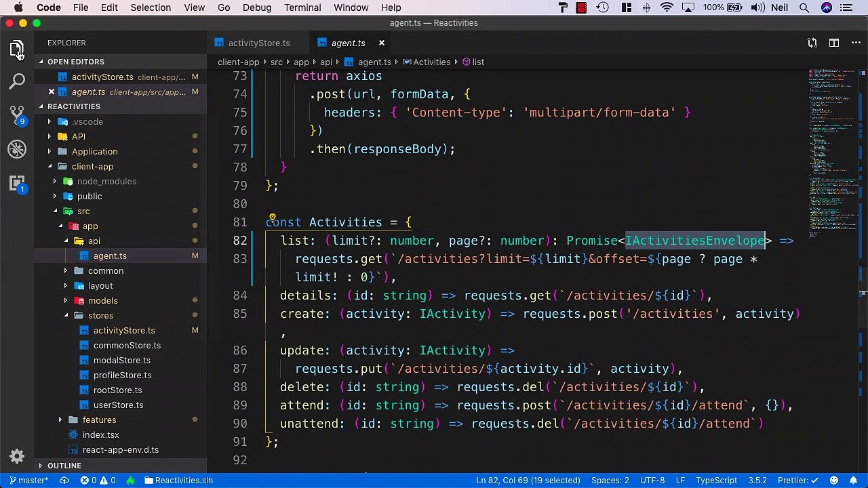Click Spaces: 2 indentation setting

(x=610, y=480)
